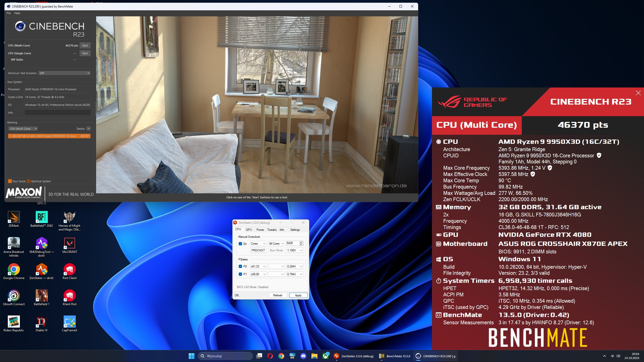Image resolution: width=644 pixels, height=362 pixels.
Task: Open the Minimum Test Duration dropdown
Action: 64,73
